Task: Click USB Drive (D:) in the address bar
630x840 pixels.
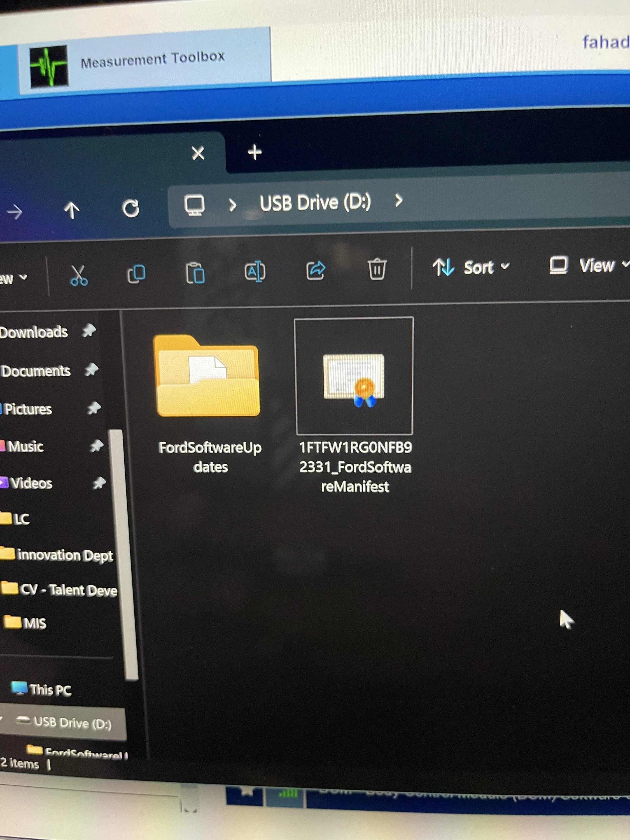Action: 315,202
